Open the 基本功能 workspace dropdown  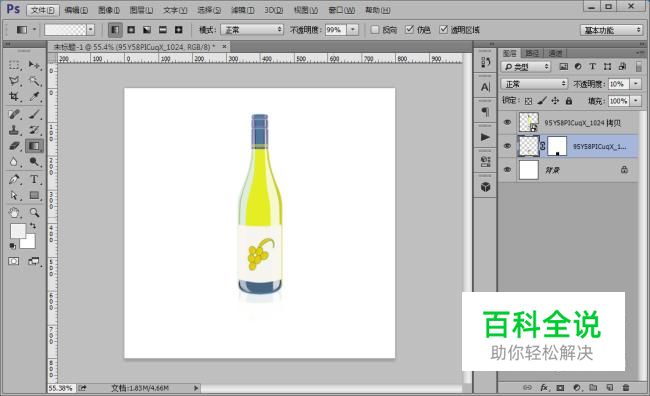pyautogui.click(x=611, y=30)
